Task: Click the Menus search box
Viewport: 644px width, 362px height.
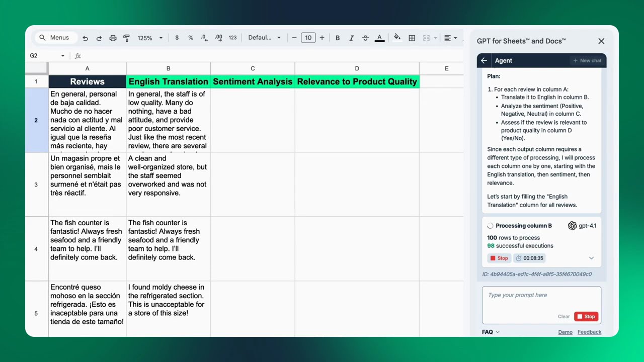Action: pyautogui.click(x=55, y=38)
